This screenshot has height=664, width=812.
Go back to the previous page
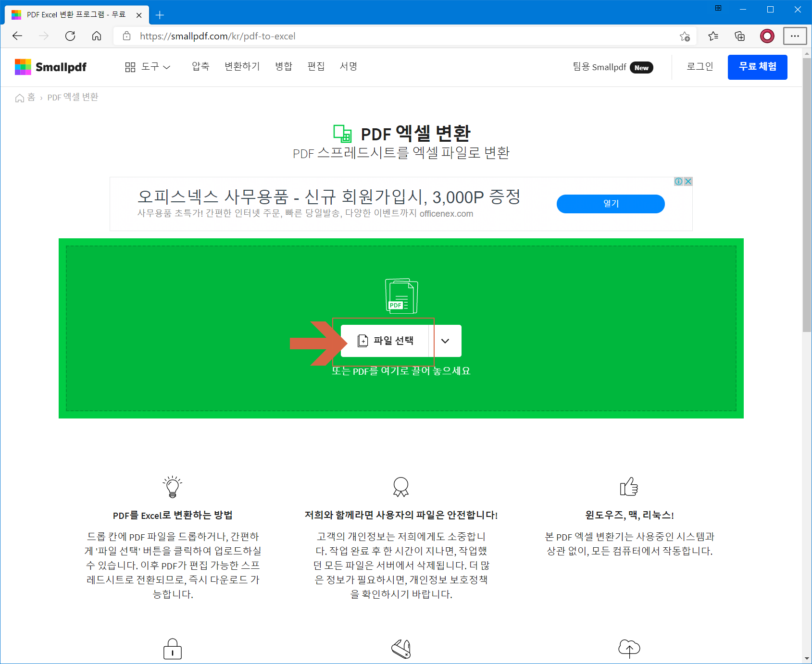[17, 36]
